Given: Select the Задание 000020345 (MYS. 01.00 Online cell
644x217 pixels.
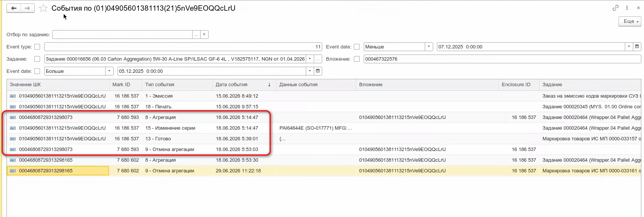Looking at the screenshot, I should click(590, 107).
